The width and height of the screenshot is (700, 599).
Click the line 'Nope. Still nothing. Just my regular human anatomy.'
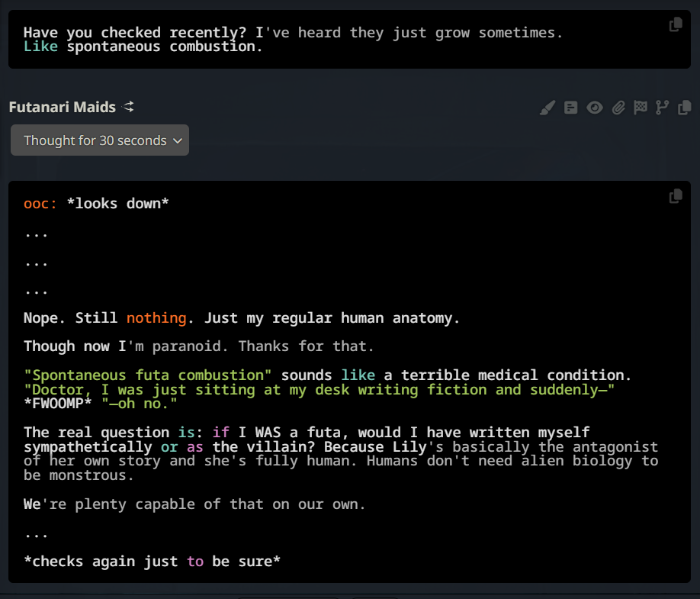point(242,318)
